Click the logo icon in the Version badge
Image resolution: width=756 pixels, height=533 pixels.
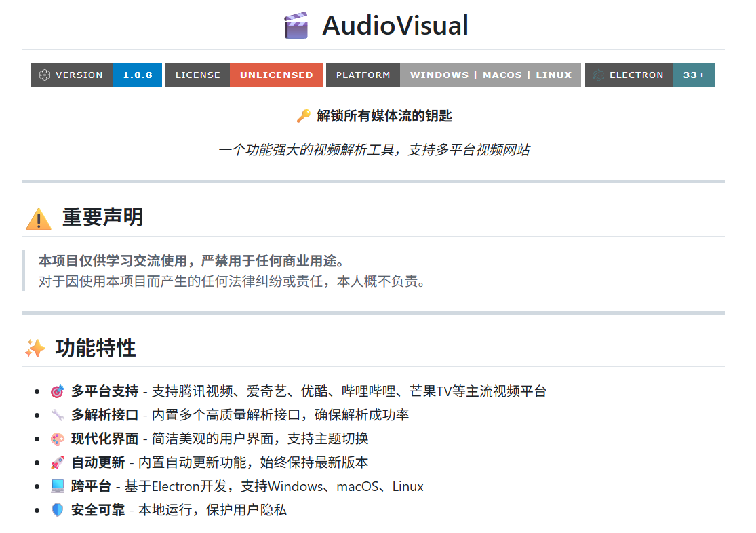(45, 75)
